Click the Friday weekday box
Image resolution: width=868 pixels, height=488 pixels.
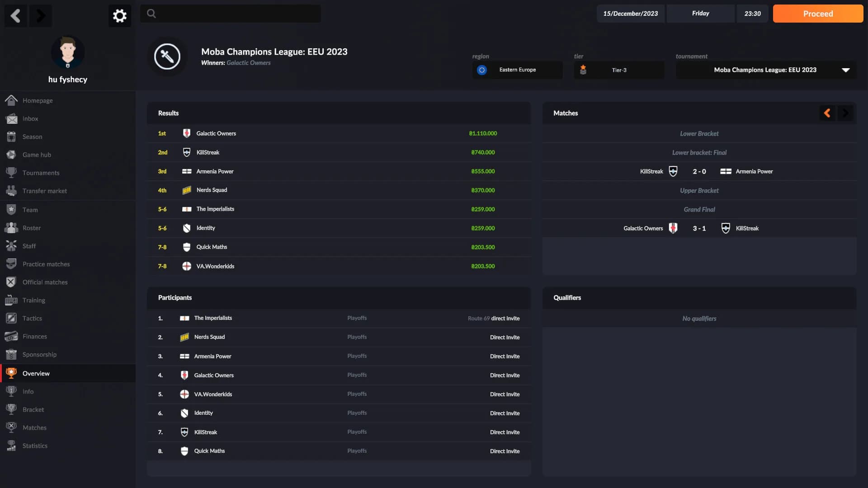pyautogui.click(x=701, y=14)
